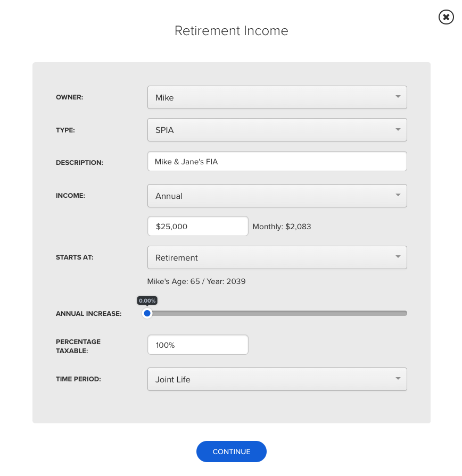Click the Annual Increase slider handle
Image resolution: width=462 pixels, height=476 pixels.
coord(147,313)
